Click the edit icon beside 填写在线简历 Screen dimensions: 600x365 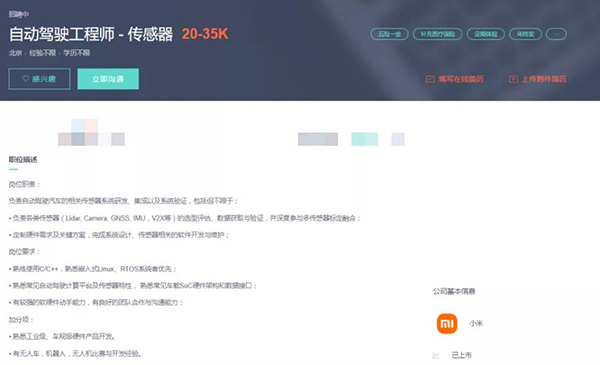pos(430,79)
